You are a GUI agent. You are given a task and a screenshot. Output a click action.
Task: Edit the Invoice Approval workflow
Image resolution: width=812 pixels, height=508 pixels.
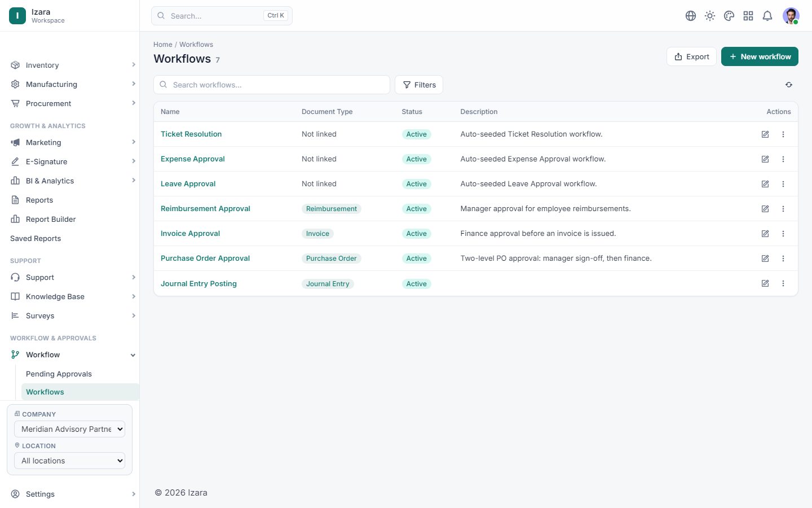[765, 234]
